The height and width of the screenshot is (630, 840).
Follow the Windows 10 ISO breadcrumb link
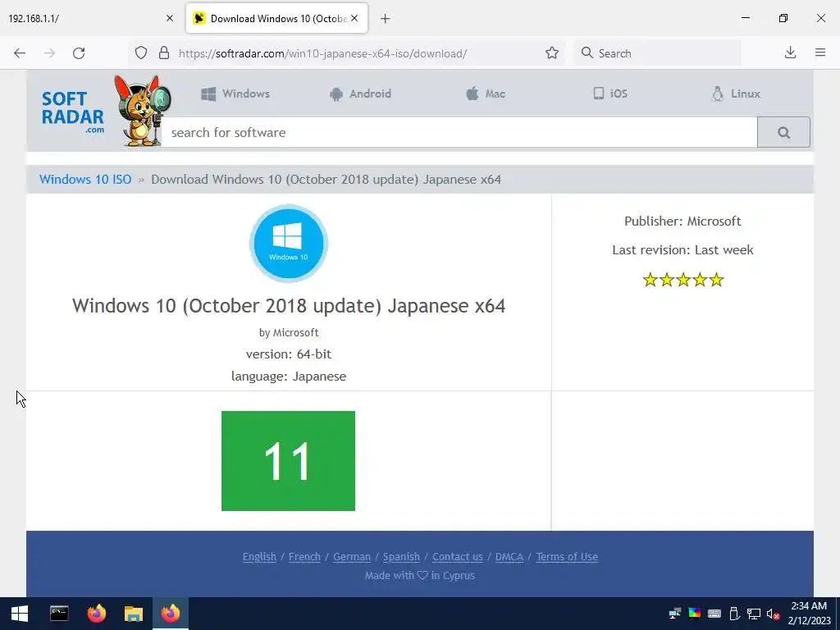click(x=85, y=180)
